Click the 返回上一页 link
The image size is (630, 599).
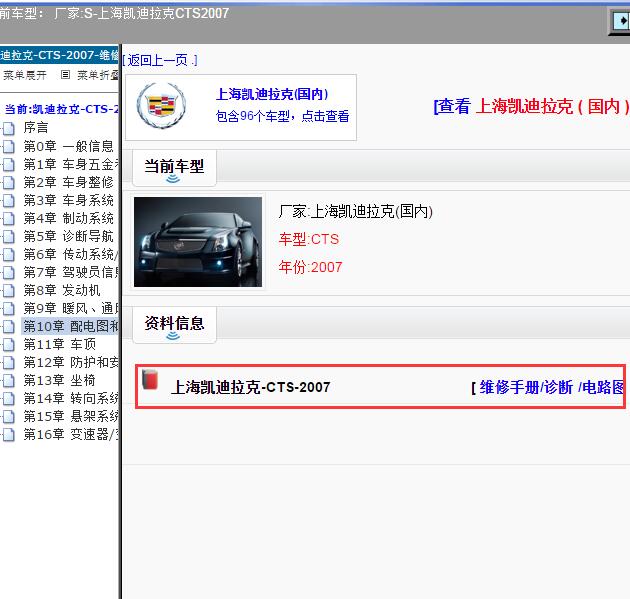pyautogui.click(x=160, y=60)
